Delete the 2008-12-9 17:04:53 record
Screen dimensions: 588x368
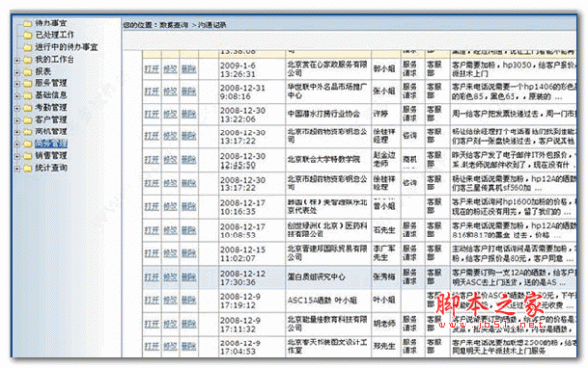189,347
